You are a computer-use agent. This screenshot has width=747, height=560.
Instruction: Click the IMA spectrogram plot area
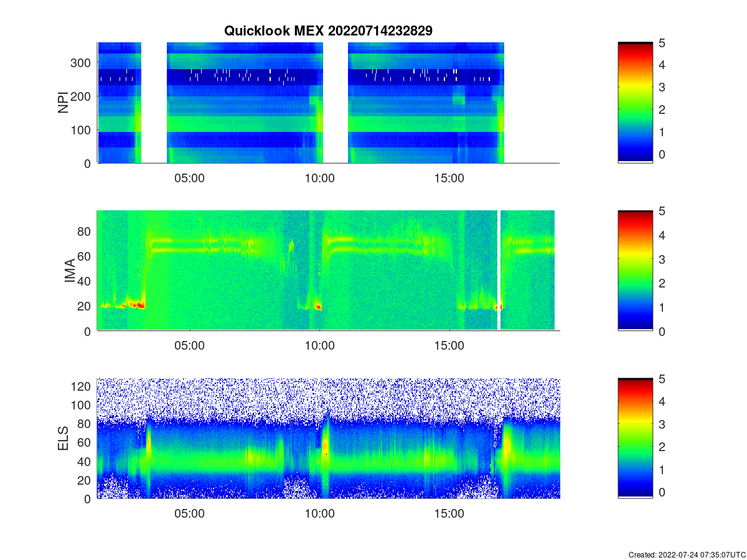[328, 271]
